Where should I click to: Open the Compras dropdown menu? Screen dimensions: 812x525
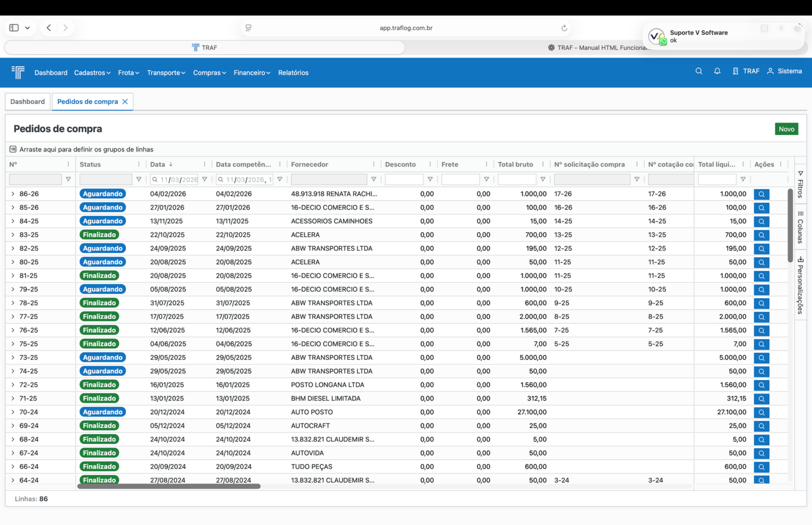tap(209, 73)
